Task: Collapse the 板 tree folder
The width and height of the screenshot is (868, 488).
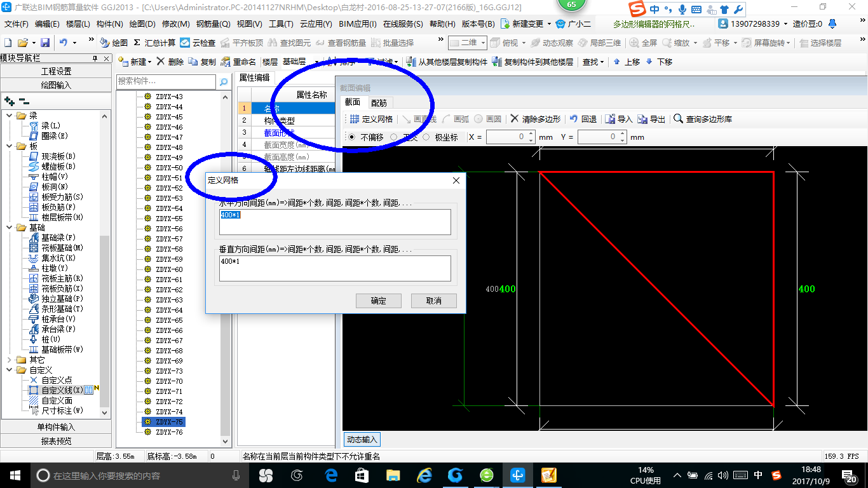Action: coord(10,146)
